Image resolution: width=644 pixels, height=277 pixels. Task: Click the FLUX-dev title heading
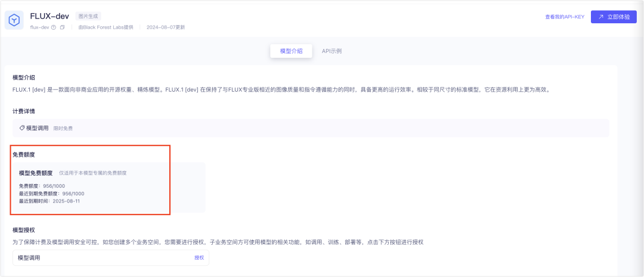(49, 16)
